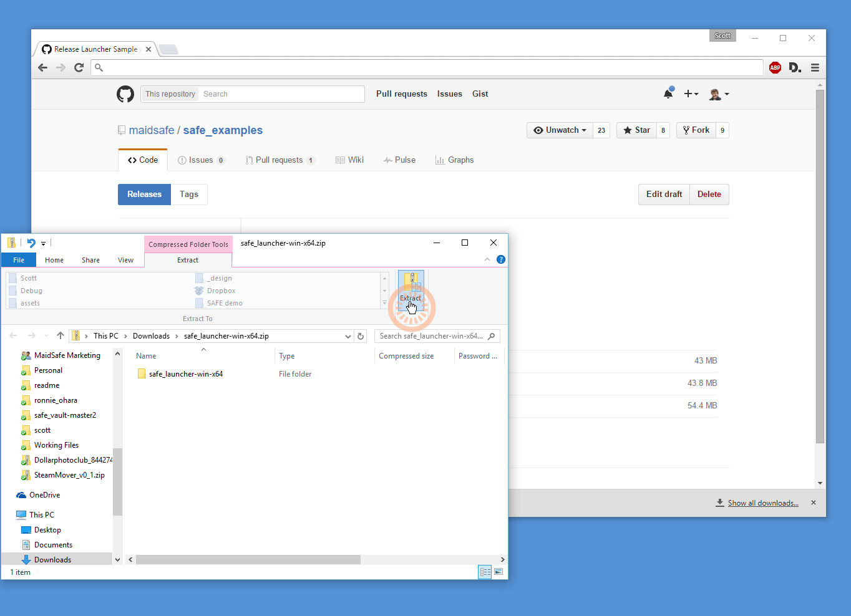Switch Explorer to details view
The image size is (851, 616).
tap(485, 572)
